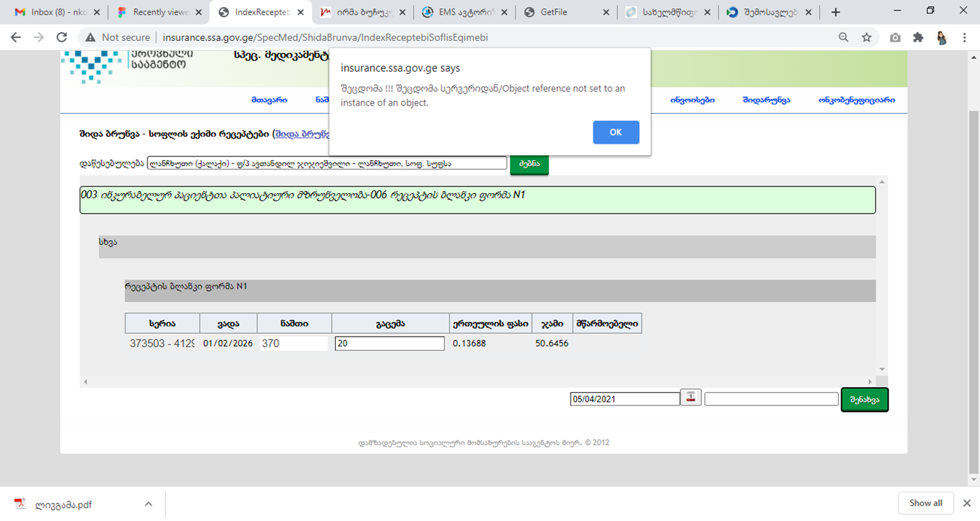The image size is (980, 521).
Task: Open the მთავარი menu item
Action: point(269,100)
